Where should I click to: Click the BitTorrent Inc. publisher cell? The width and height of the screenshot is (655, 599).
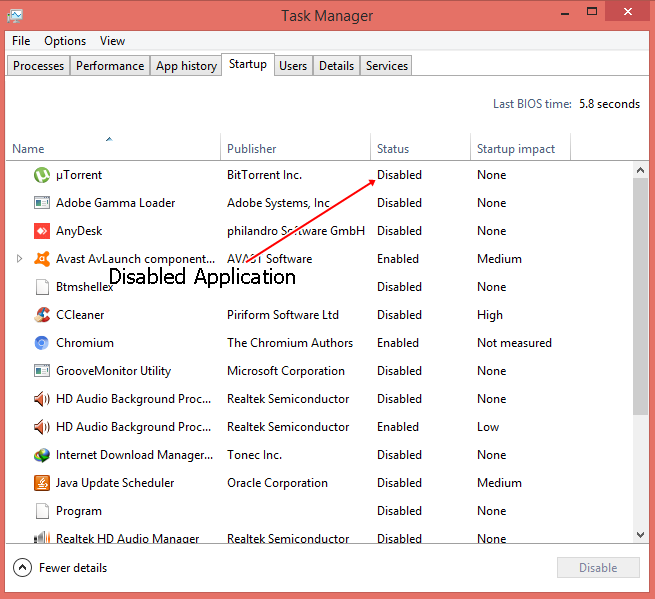point(264,175)
